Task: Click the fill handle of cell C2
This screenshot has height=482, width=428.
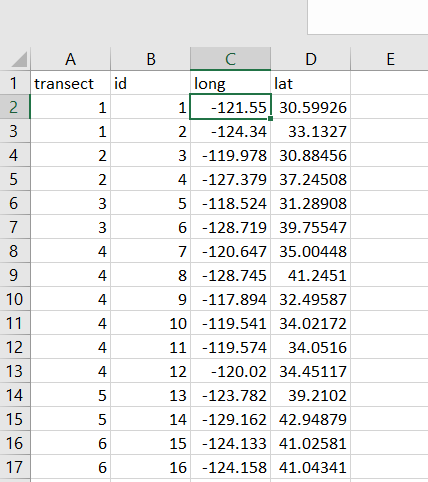Action: (270, 118)
